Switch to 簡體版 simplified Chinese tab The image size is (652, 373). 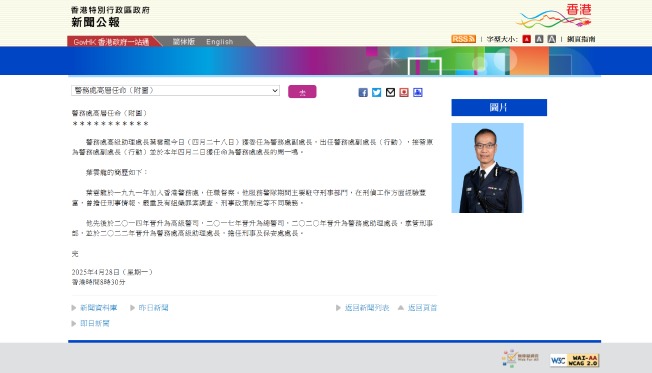(x=184, y=42)
